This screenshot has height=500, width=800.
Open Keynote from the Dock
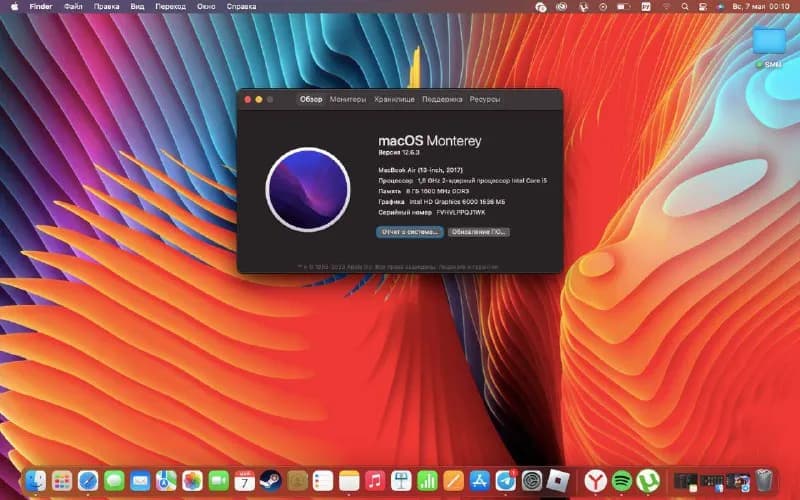402,481
